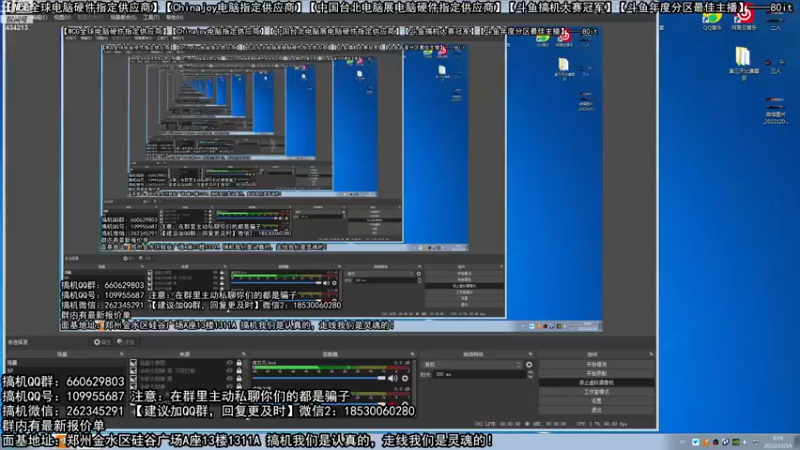Toggle visibility eye of the third source
This screenshot has width=800, height=450.
click(230, 379)
